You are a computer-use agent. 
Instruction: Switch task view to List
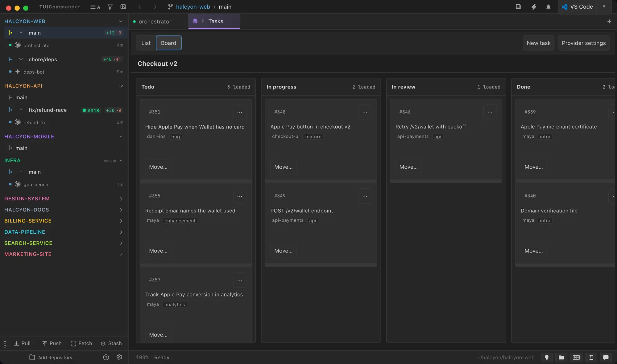click(146, 43)
